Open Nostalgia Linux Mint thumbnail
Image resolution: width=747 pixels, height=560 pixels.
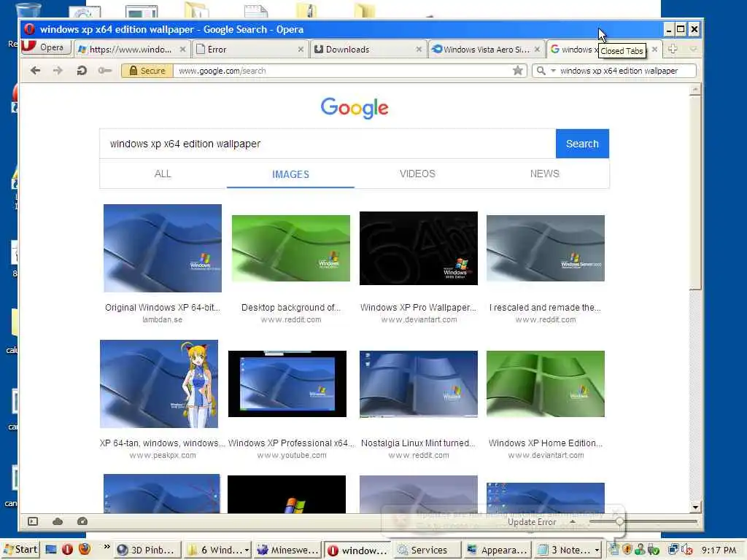418,384
